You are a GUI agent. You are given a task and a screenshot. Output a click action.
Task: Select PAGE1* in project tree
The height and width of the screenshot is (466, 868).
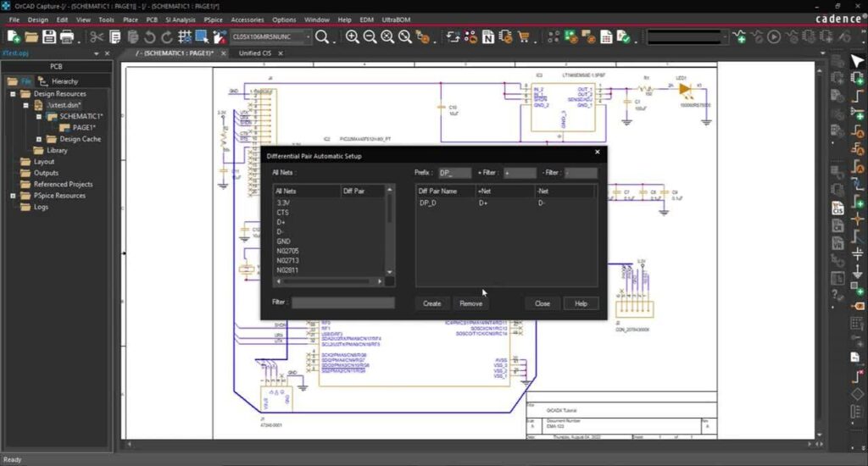[x=85, y=128]
